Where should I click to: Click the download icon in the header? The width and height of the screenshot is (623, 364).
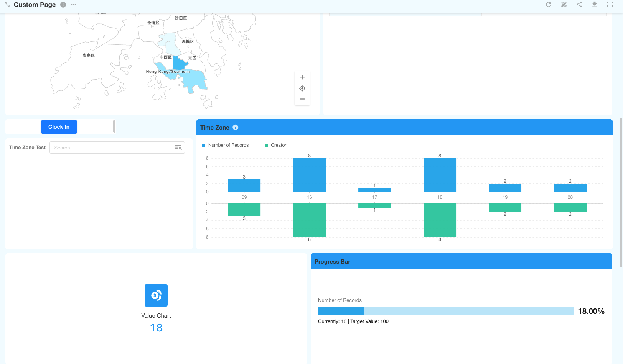coord(595,5)
